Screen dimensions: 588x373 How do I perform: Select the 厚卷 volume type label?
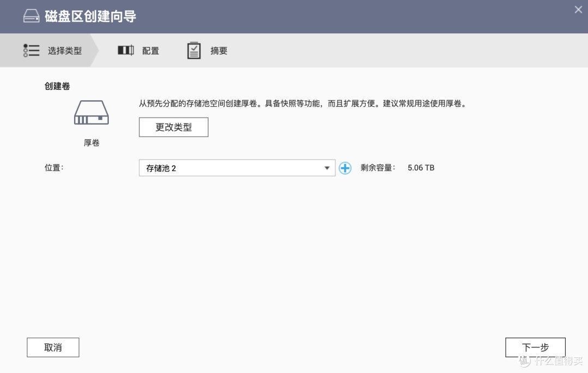pos(91,143)
